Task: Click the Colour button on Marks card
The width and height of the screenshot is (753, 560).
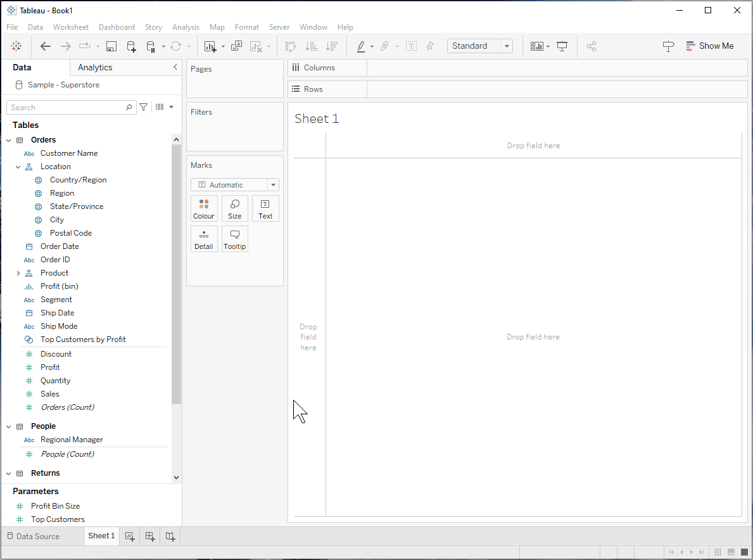Action: [204, 208]
